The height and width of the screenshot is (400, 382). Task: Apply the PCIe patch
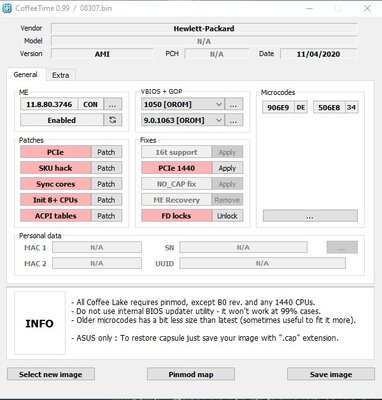click(106, 152)
